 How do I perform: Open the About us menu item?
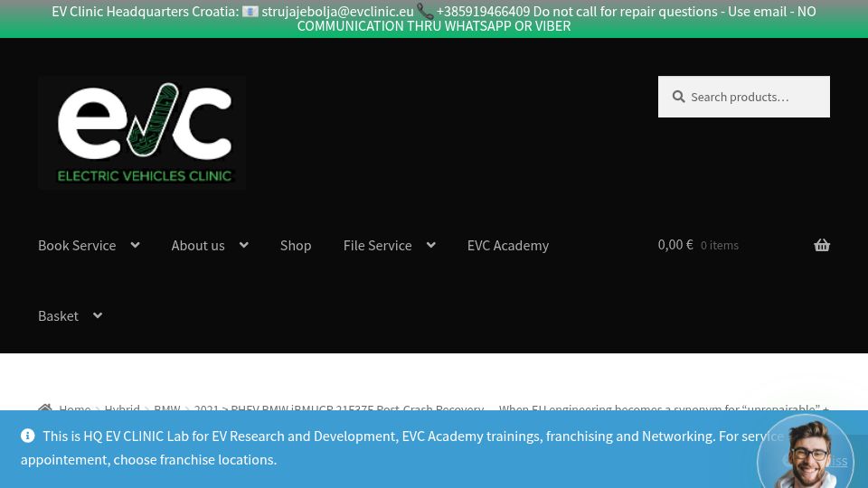(198, 245)
